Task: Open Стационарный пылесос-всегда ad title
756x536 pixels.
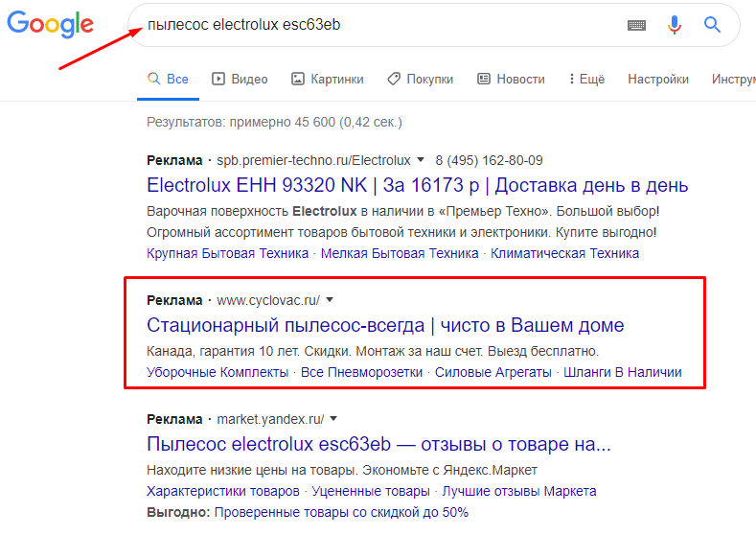Action: (x=385, y=326)
